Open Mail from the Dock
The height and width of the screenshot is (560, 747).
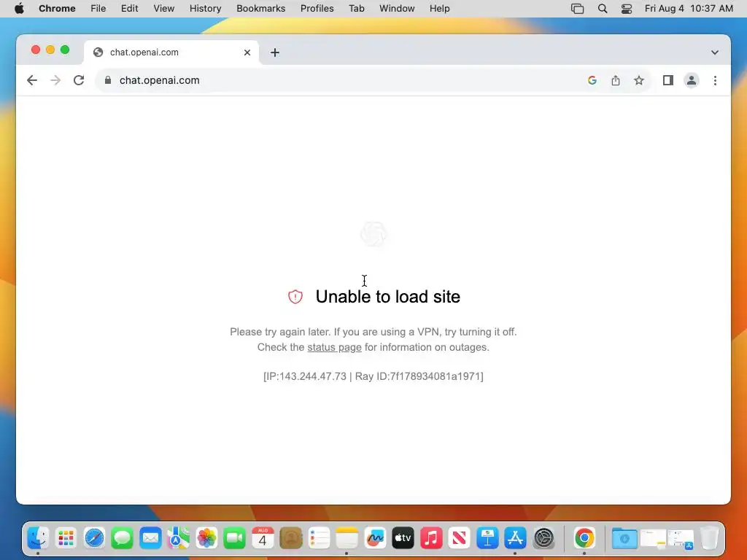150,538
